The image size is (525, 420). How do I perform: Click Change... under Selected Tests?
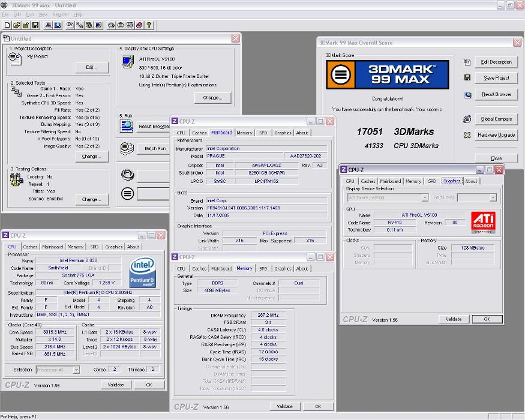click(91, 157)
